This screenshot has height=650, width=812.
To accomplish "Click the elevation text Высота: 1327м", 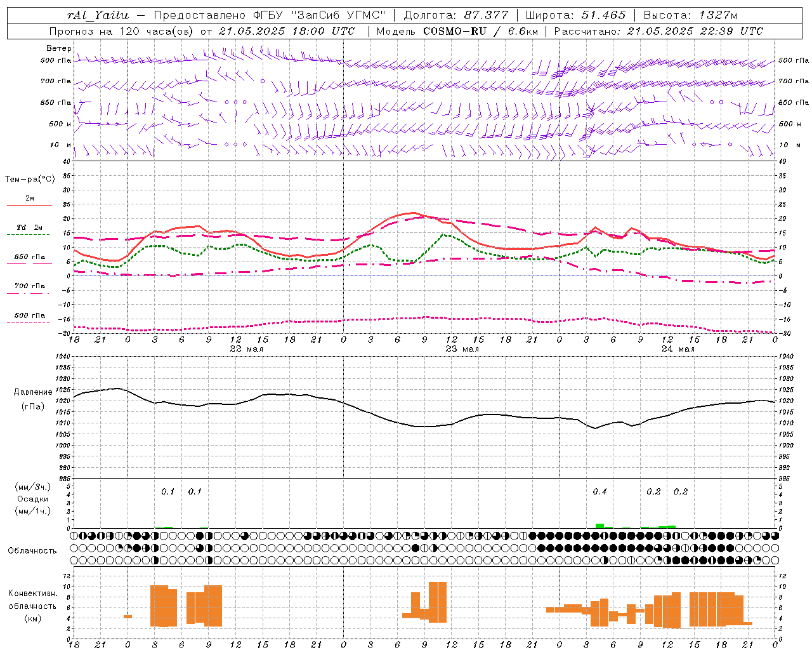I will [690, 15].
